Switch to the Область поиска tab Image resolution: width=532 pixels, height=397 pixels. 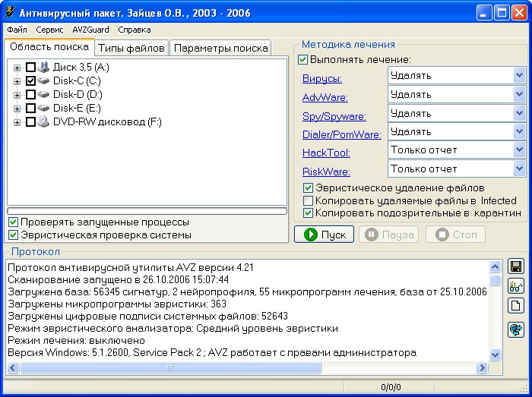(49, 47)
